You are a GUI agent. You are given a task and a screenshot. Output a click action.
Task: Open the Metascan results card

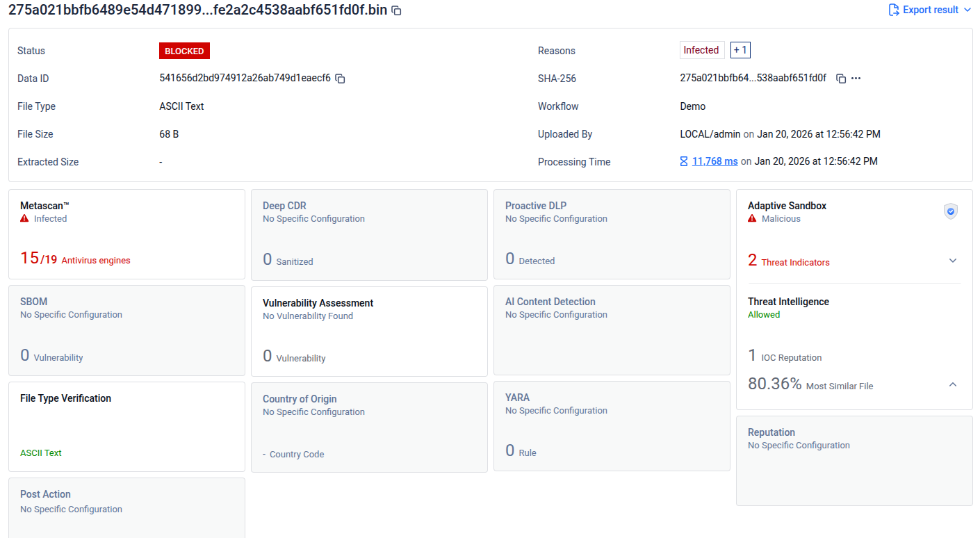(x=126, y=234)
